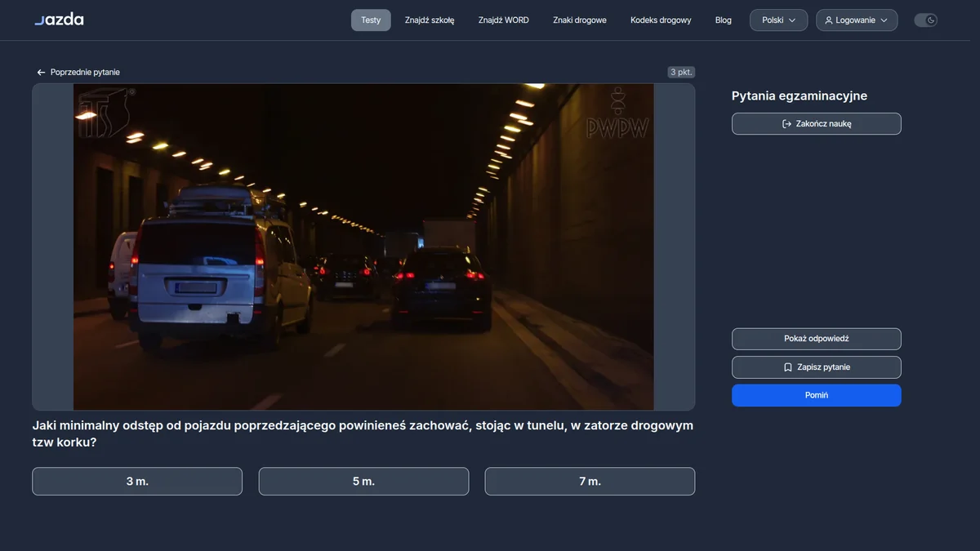Open Znaki drogowe section
This screenshot has height=551, width=980.
click(580, 20)
